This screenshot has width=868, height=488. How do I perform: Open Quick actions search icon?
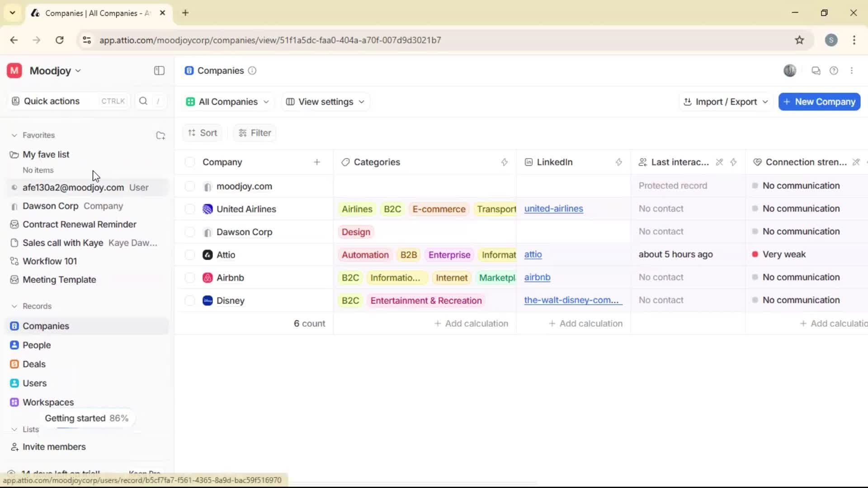coord(143,101)
